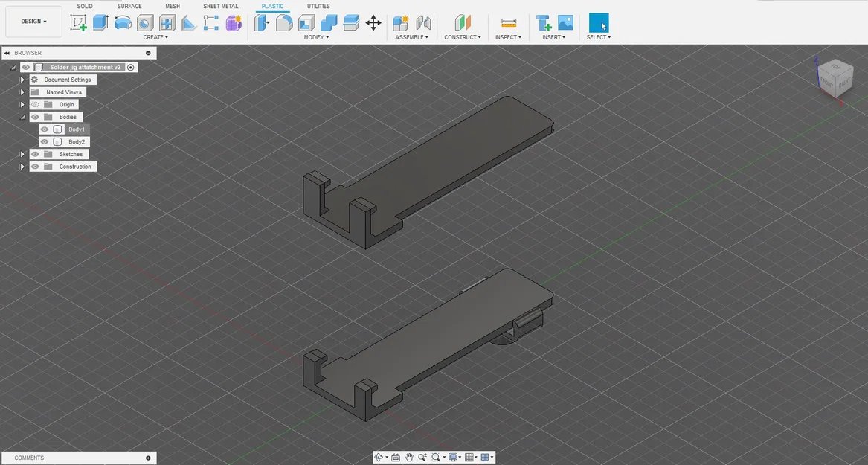The width and height of the screenshot is (868, 465).
Task: Hide the Bodies folder
Action: point(36,117)
